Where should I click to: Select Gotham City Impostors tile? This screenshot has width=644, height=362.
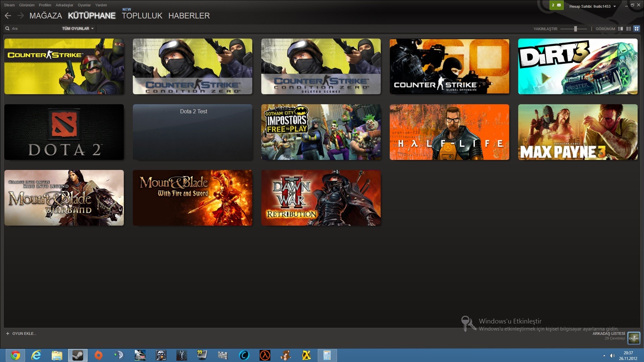click(321, 132)
